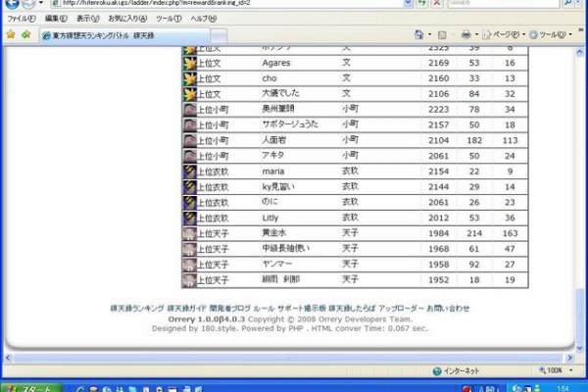The height and width of the screenshot is (392, 588).
Task: Click the rating value 2223
Action: [438, 109]
